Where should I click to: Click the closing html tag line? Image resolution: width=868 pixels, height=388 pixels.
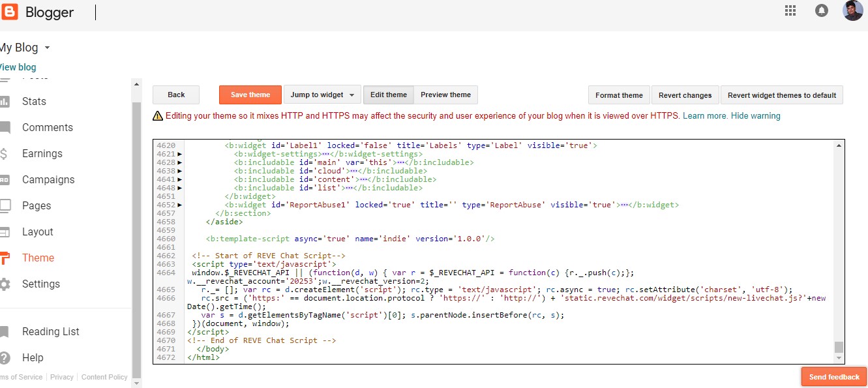203,357
